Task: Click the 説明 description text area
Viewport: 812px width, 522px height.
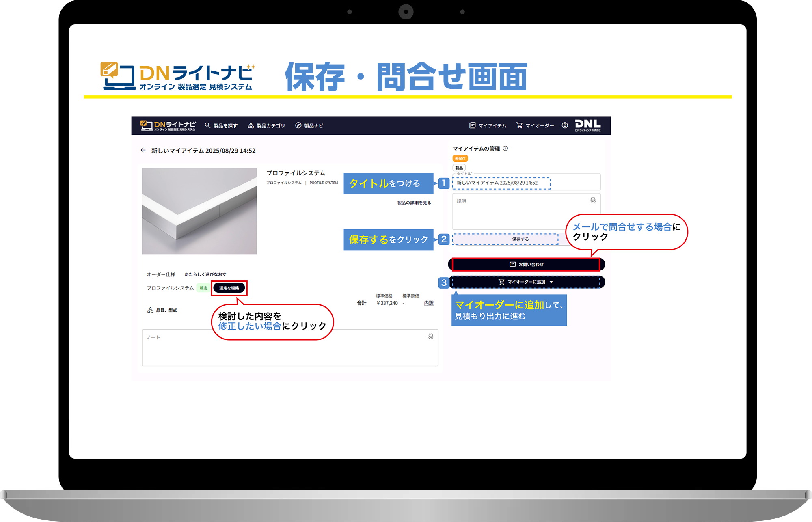Action: coord(527,211)
